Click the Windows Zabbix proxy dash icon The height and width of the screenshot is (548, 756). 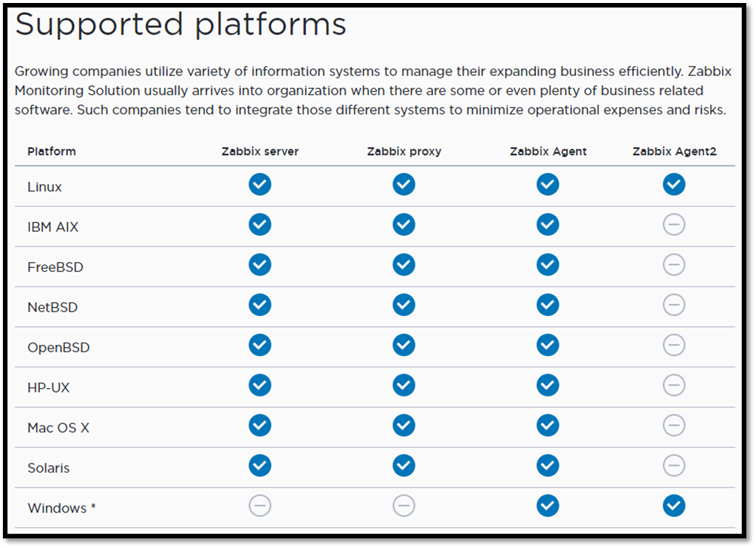404,507
